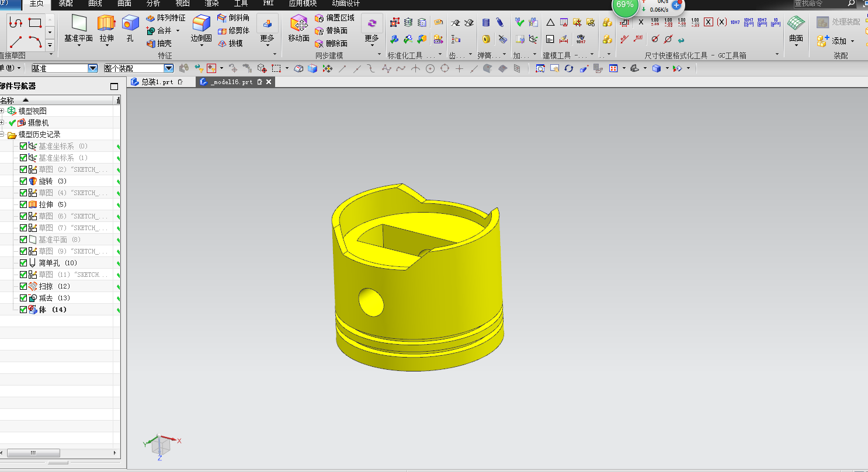Viewport: 868px width, 472px height.
Task: Select the 阵列特征 pattern feature tool
Action: [x=165, y=18]
